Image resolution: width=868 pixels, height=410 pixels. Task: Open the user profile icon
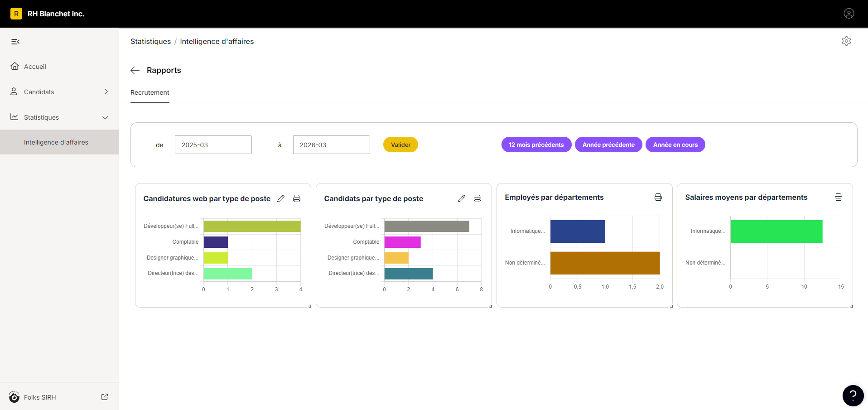[x=849, y=14]
